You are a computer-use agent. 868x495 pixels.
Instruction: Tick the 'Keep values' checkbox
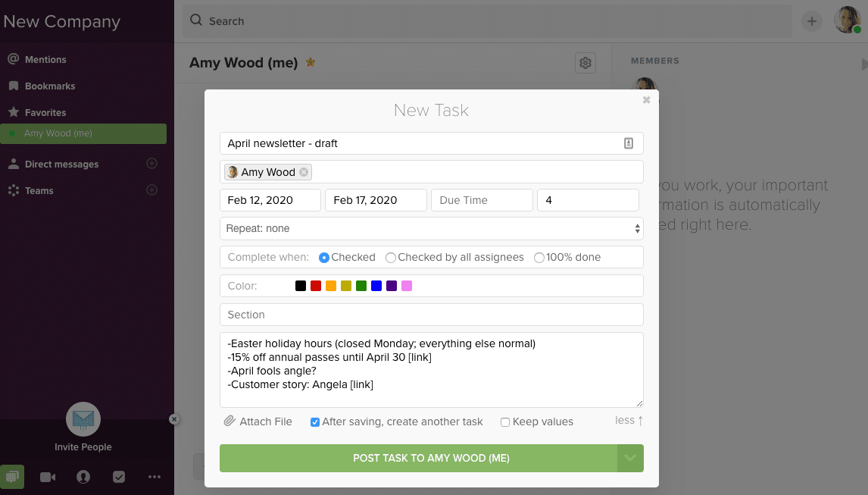[x=505, y=422]
